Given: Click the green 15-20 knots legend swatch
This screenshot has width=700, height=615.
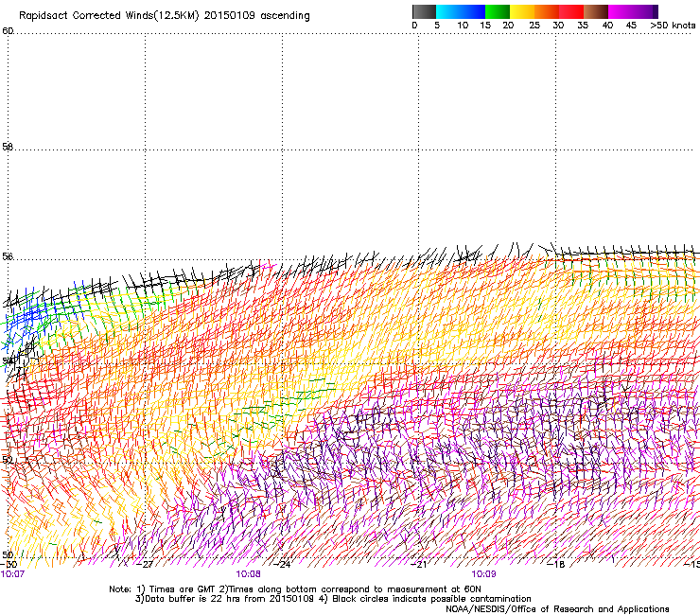Looking at the screenshot, I should coord(498,11).
